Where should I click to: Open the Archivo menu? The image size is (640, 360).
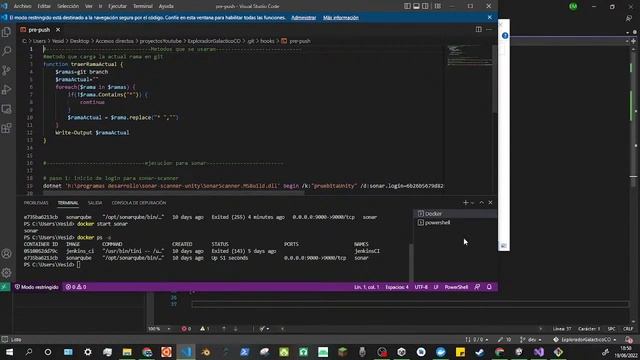[x=22, y=6]
